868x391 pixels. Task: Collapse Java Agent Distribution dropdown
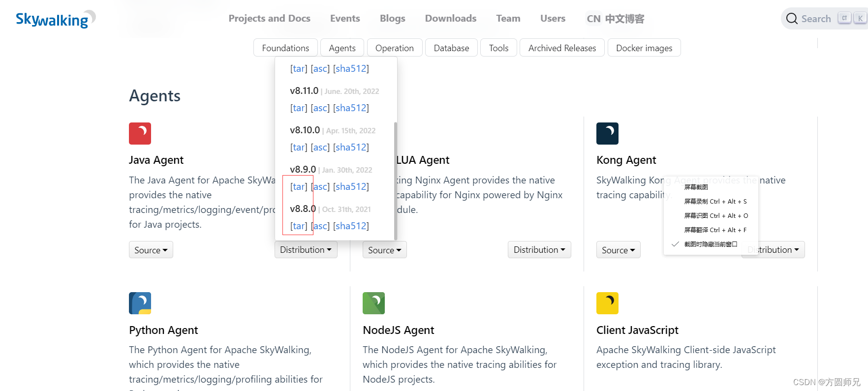(x=306, y=250)
